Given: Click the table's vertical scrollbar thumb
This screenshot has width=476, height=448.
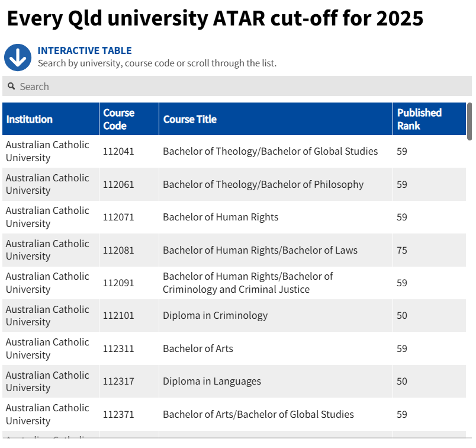Looking at the screenshot, I should 469,121.
